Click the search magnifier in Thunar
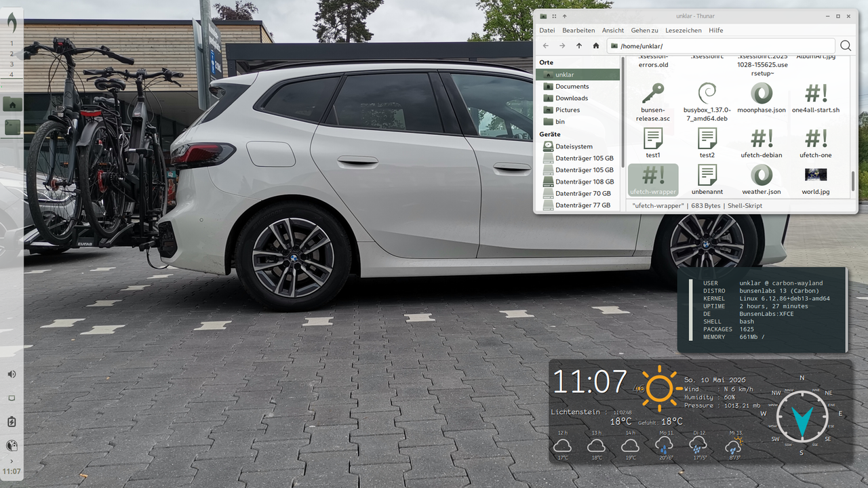Screen dimensions: 868x488 tap(846, 45)
